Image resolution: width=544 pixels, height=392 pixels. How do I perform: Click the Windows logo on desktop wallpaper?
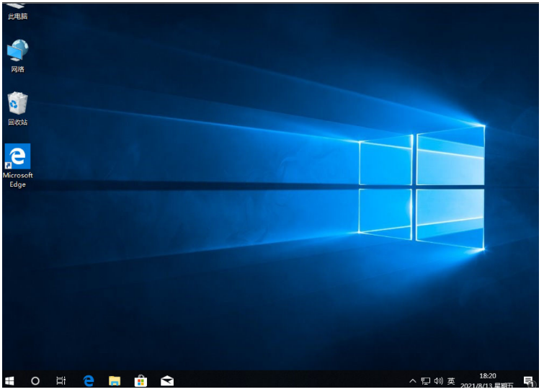tap(422, 189)
